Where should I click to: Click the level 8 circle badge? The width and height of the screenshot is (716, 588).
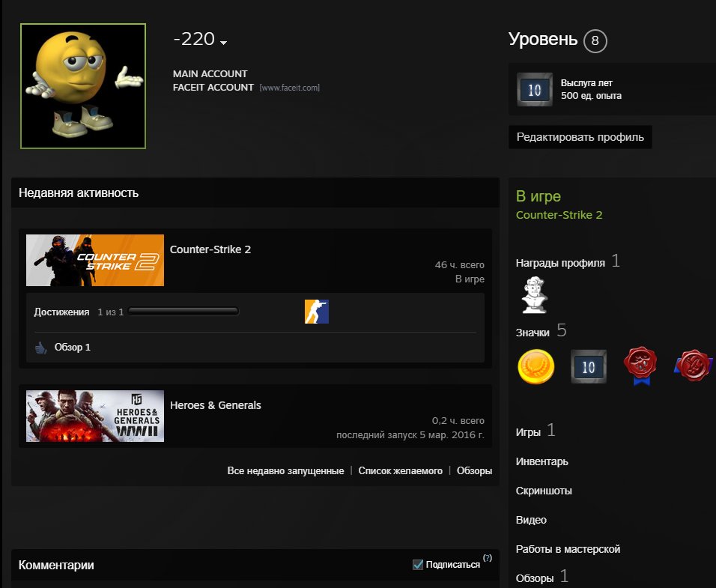[x=595, y=40]
